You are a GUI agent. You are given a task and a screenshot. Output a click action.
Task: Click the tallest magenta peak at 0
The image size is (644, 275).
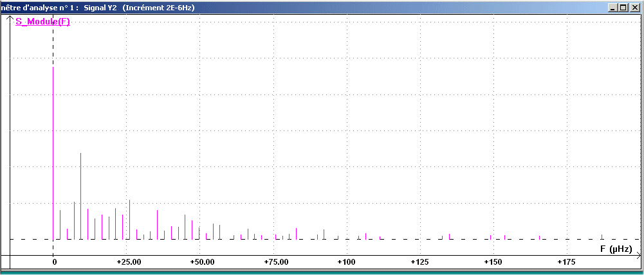[53, 129]
